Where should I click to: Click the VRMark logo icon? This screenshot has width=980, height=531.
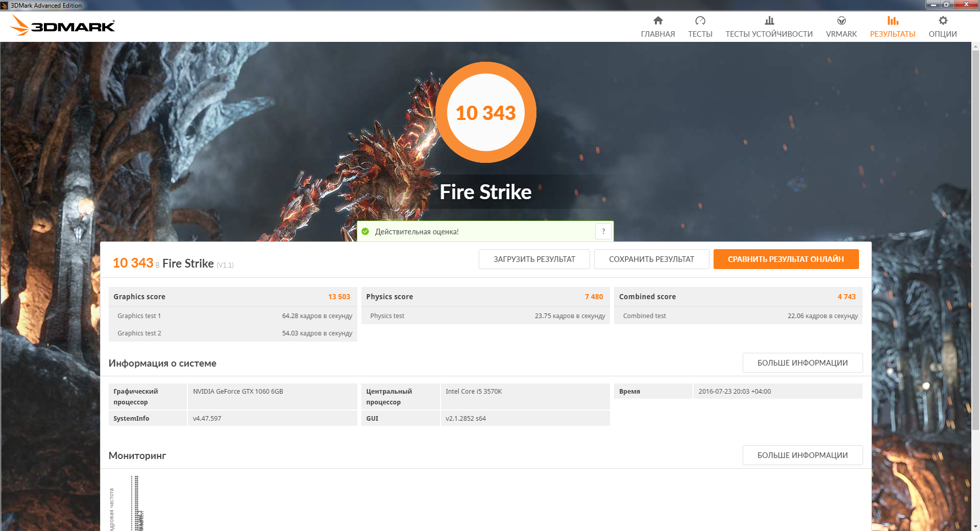coord(841,20)
